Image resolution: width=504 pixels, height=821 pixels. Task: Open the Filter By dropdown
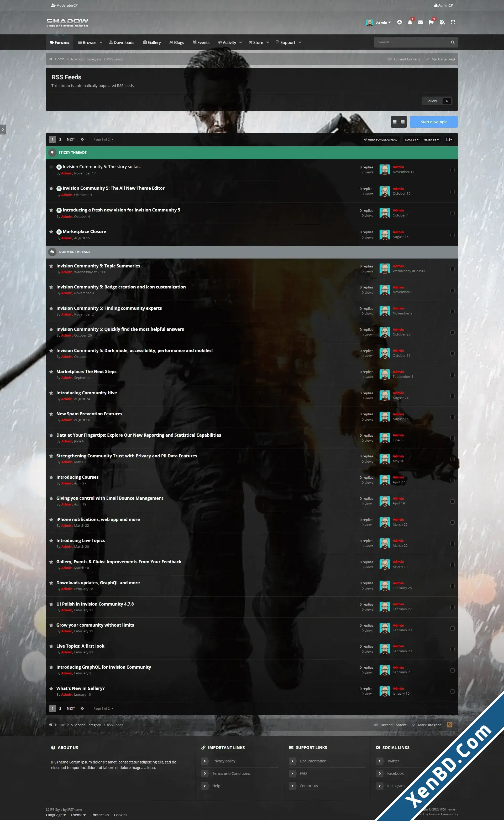pos(431,140)
